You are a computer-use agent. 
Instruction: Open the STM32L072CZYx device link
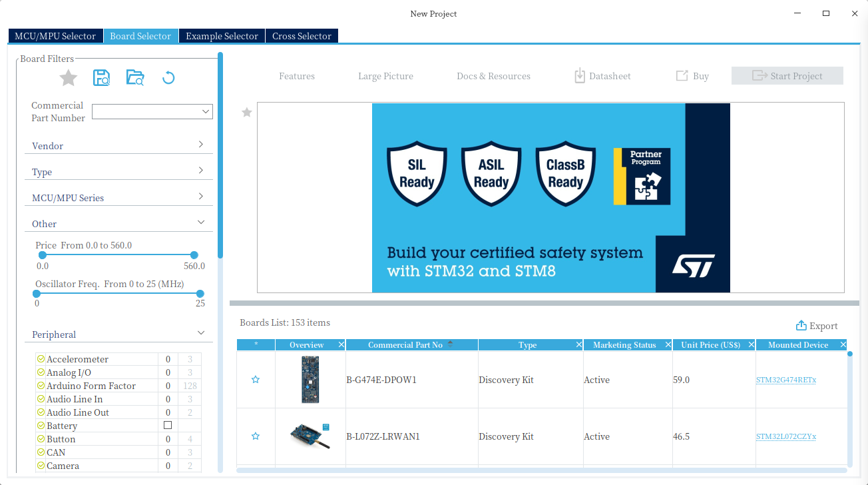point(786,437)
